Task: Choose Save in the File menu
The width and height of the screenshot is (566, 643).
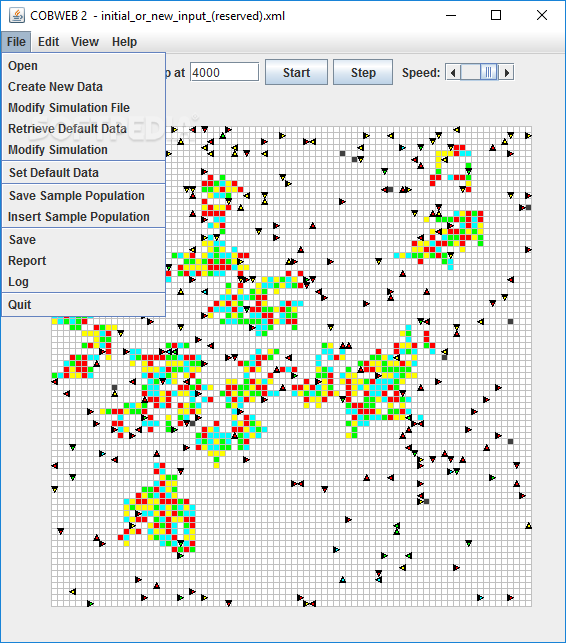Action: 84,239
